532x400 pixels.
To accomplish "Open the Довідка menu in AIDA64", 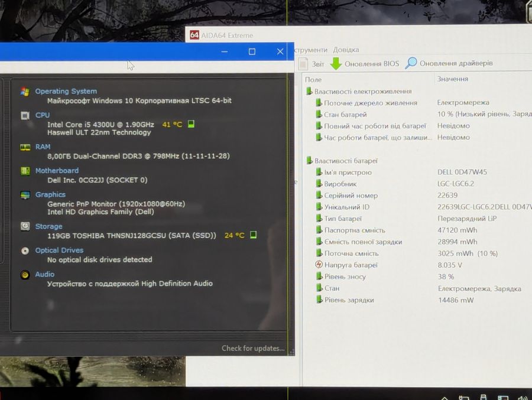I will (x=346, y=50).
